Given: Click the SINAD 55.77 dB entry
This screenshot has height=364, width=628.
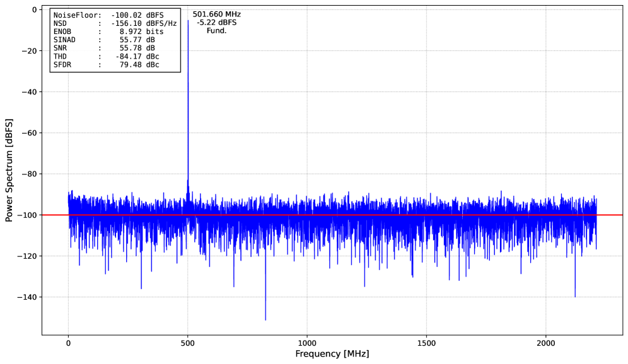Looking at the screenshot, I should pyautogui.click(x=104, y=40).
